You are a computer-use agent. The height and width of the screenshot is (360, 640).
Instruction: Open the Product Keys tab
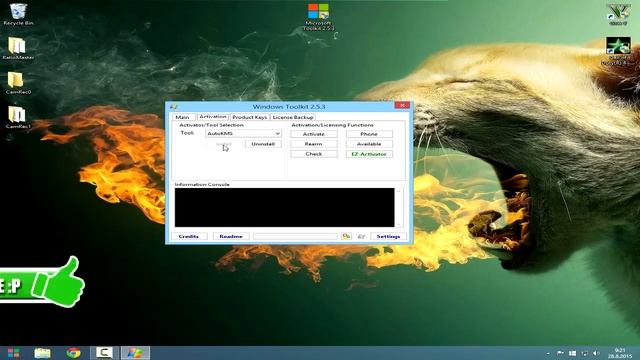coord(249,117)
